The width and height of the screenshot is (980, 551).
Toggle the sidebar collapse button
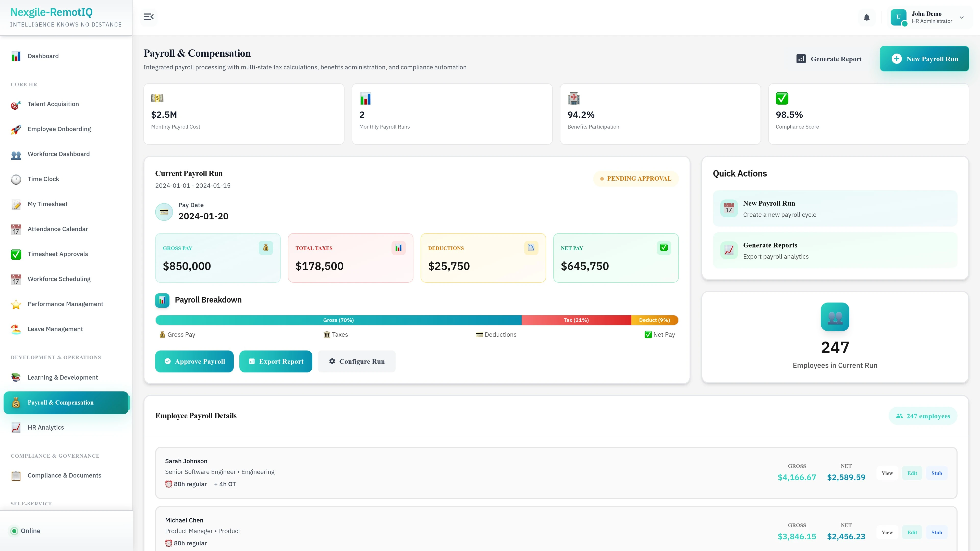[x=149, y=17]
